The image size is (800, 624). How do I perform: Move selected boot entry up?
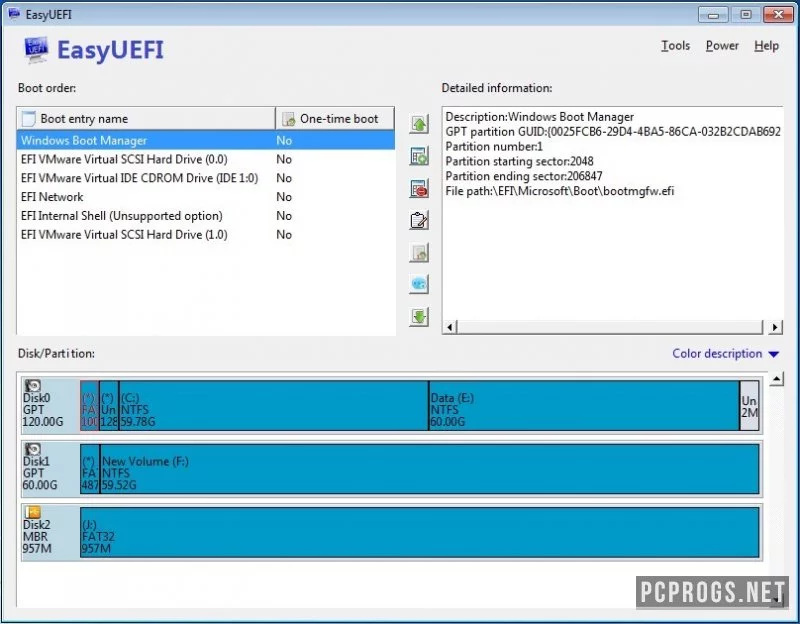[419, 124]
